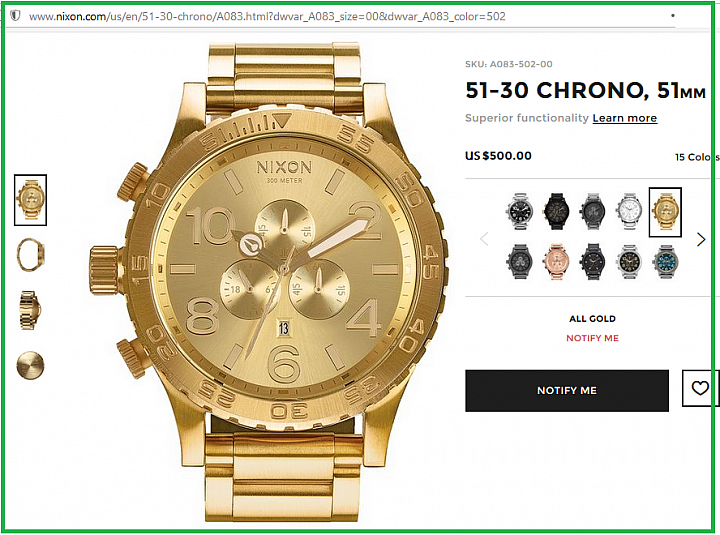Show the bracelet clasp view thumbnail

tap(30, 310)
